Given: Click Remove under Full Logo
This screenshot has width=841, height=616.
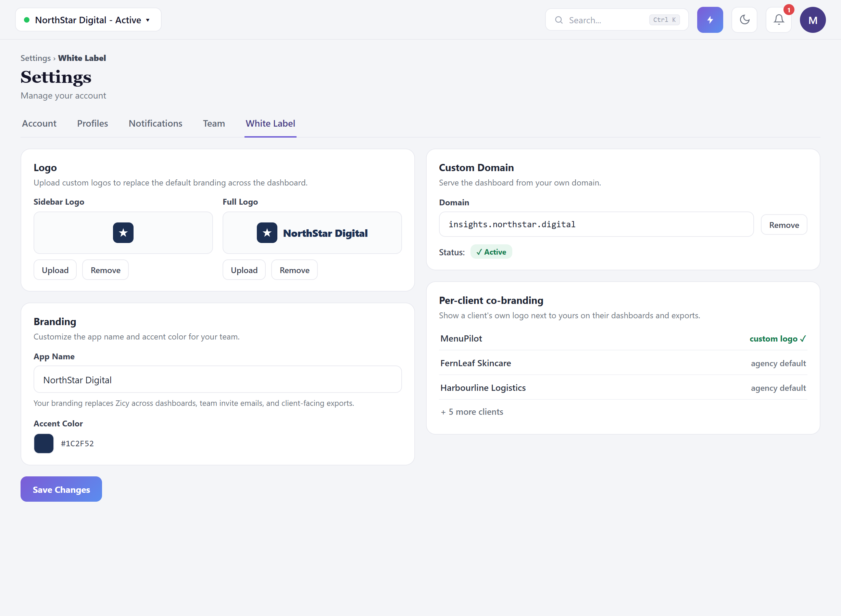Looking at the screenshot, I should tap(294, 270).
